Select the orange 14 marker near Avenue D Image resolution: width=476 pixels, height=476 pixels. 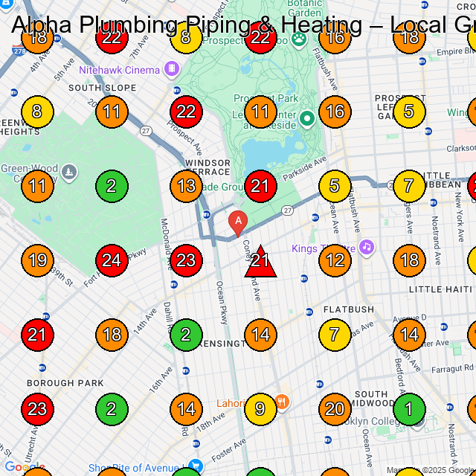[x=409, y=335]
